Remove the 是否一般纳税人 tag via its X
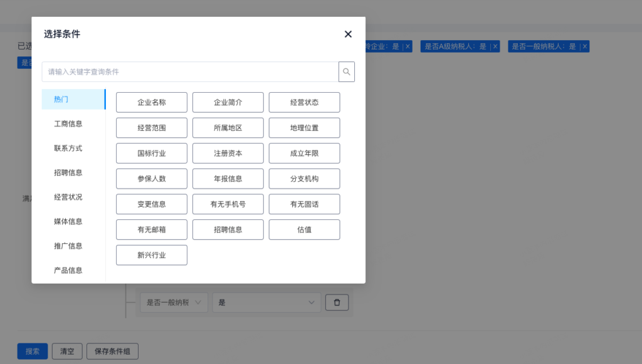 (584, 46)
